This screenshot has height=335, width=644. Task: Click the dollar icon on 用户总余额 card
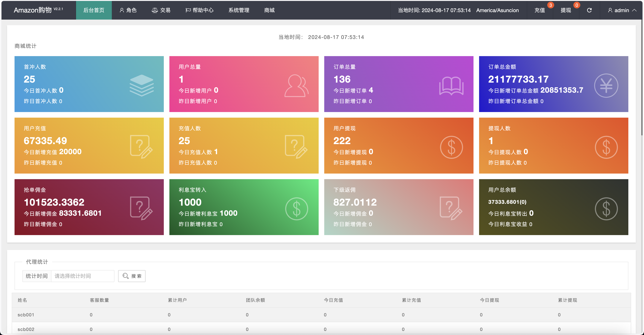[x=606, y=209]
